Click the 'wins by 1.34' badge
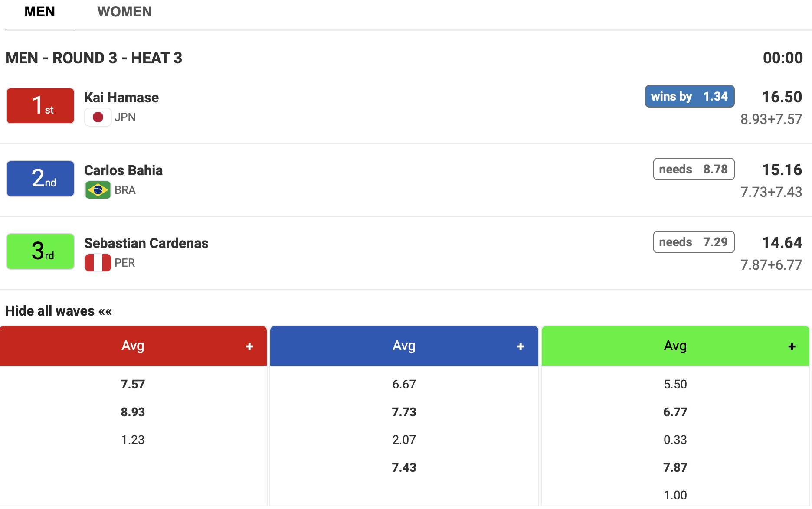Viewport: 812px width, 509px height. (x=689, y=96)
